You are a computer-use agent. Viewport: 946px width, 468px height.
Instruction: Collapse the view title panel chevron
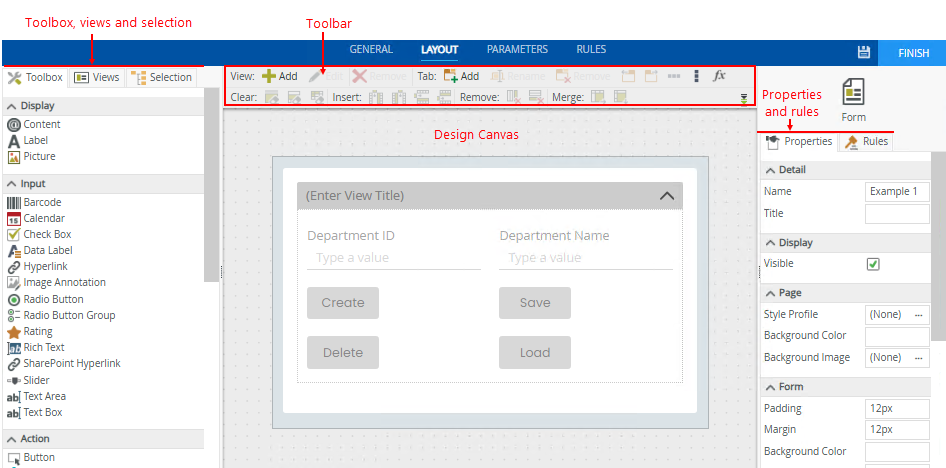coord(667,196)
